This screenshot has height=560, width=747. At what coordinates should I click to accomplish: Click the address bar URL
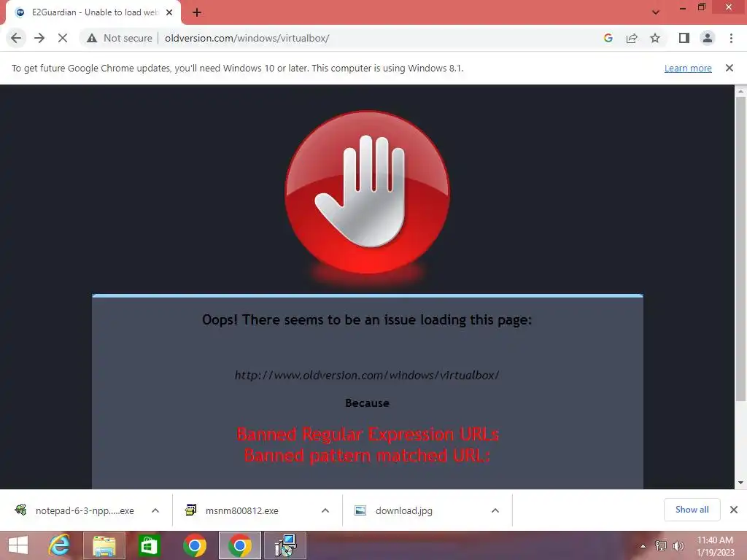coord(247,38)
